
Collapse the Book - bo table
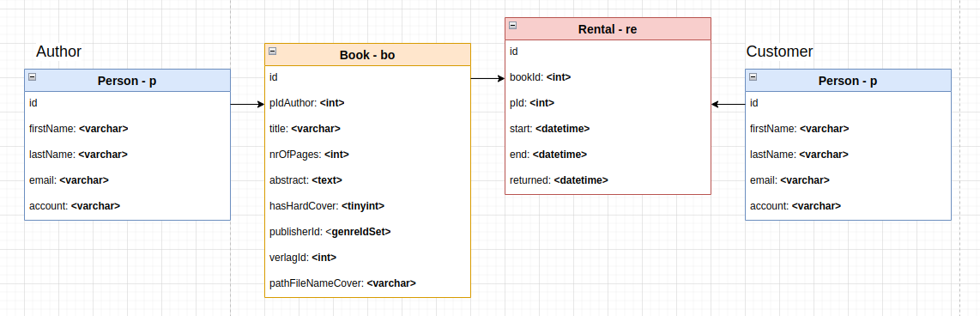pyautogui.click(x=273, y=52)
